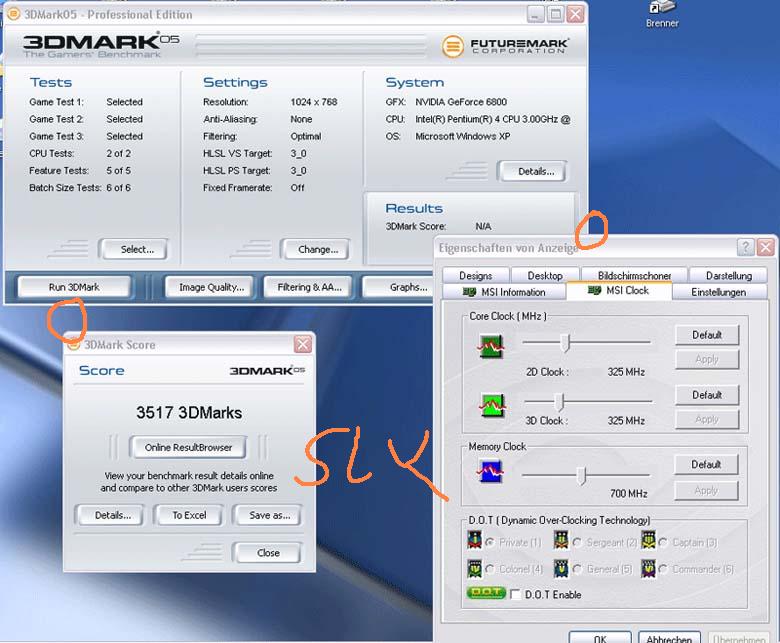Select the Colonel (4) radio button

point(489,569)
